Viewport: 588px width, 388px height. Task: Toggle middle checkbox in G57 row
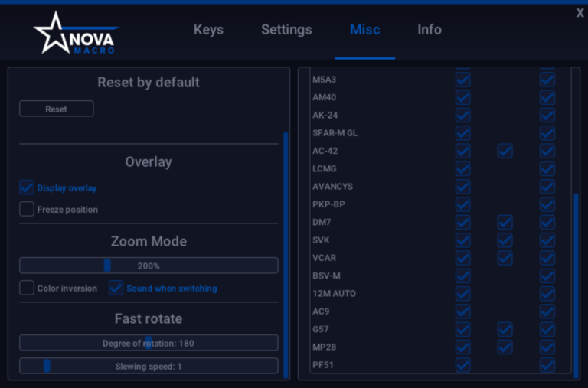[505, 330]
